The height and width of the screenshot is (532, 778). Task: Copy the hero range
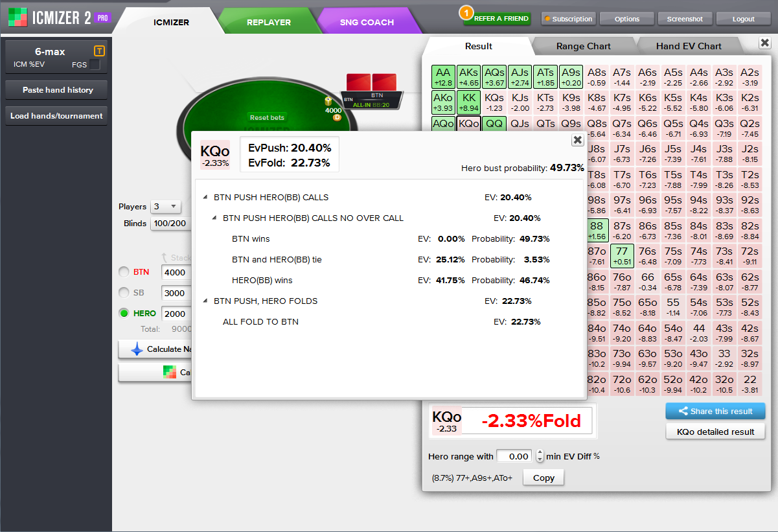pyautogui.click(x=543, y=478)
